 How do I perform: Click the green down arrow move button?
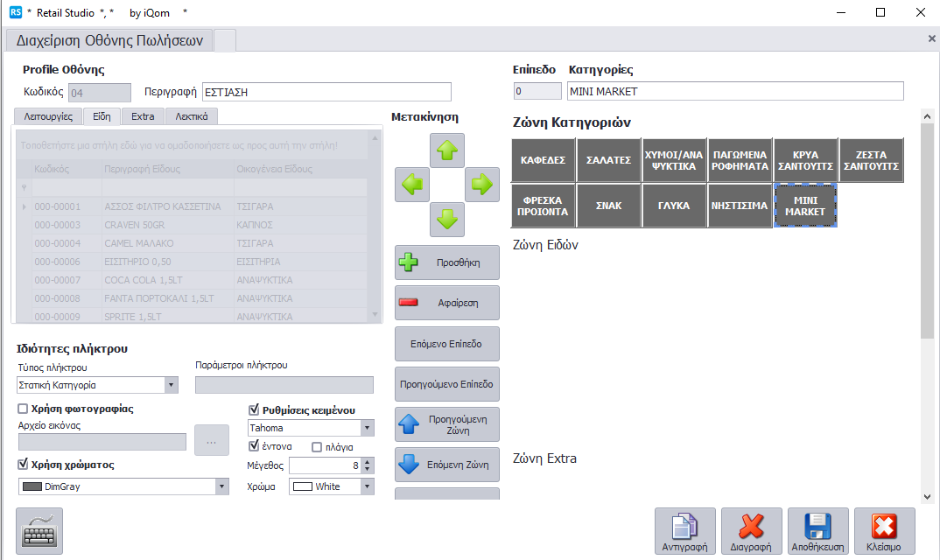tap(447, 219)
